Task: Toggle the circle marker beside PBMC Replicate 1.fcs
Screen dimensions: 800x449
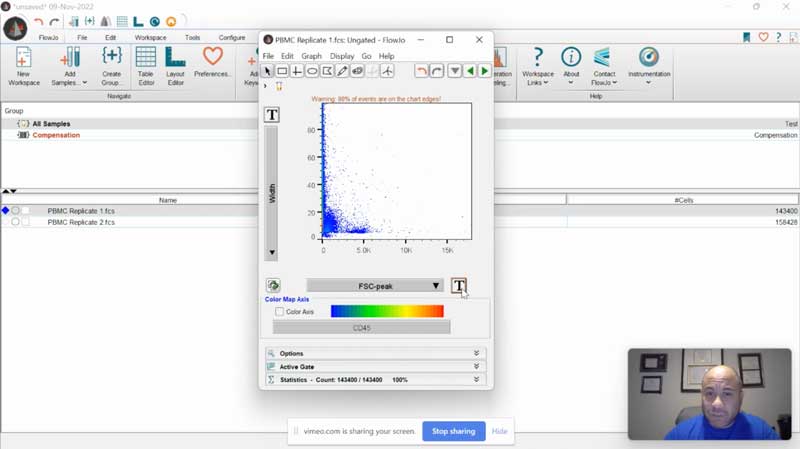Action: (15, 210)
